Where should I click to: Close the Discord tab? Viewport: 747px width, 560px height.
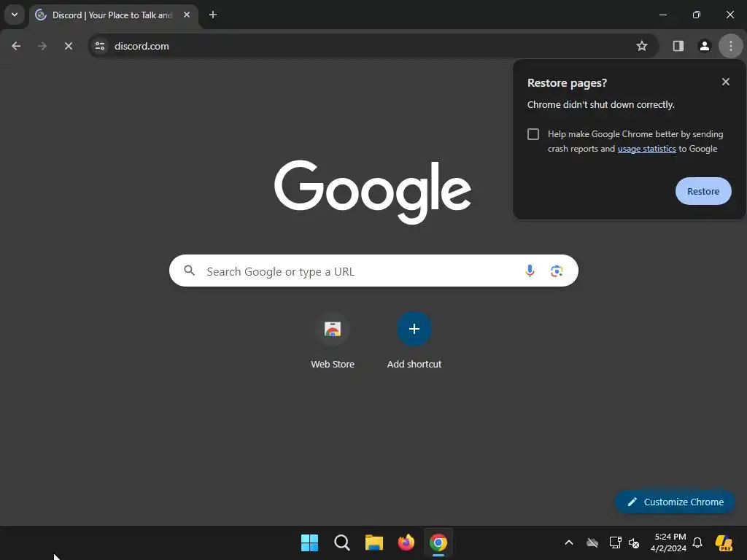(x=187, y=15)
